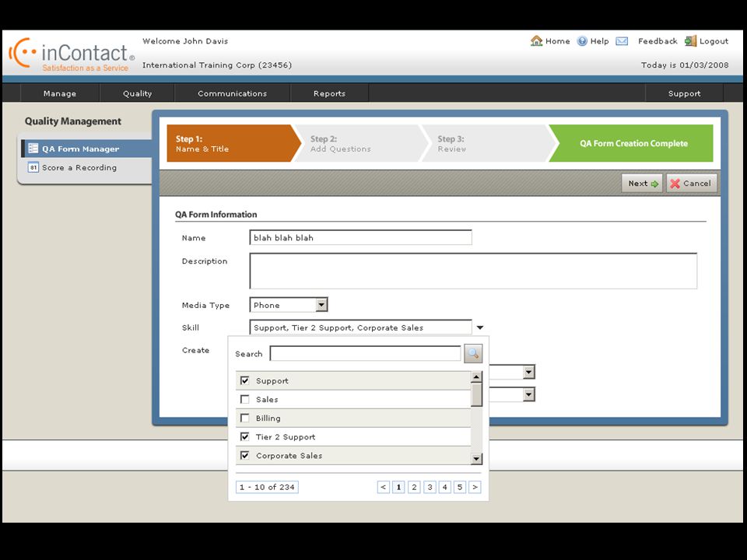Click the red X on Cancel

[x=675, y=184]
